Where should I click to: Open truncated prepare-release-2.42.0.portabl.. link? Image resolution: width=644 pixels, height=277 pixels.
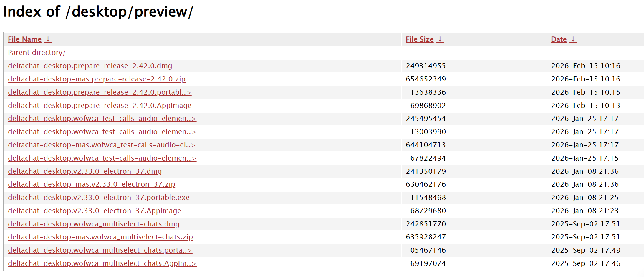(100, 92)
